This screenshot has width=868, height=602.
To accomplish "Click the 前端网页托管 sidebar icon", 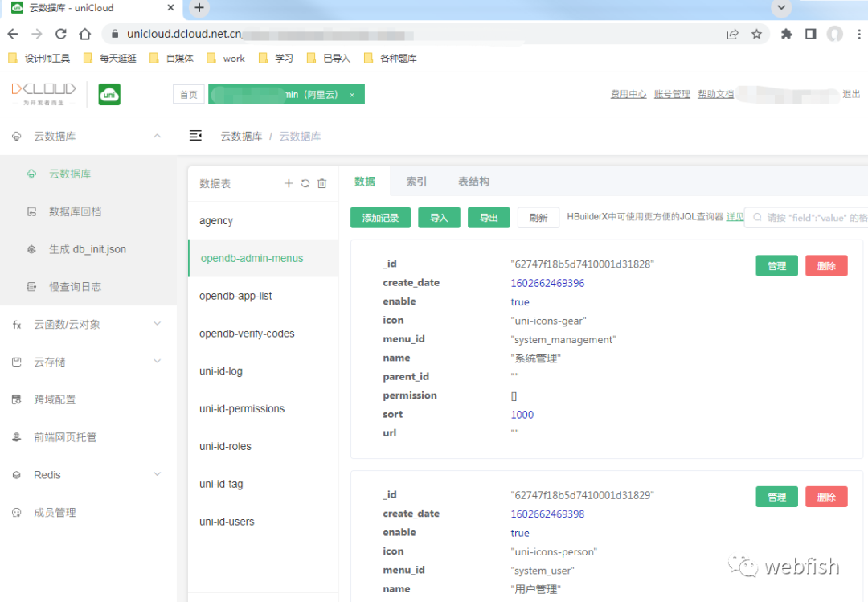I will [18, 436].
